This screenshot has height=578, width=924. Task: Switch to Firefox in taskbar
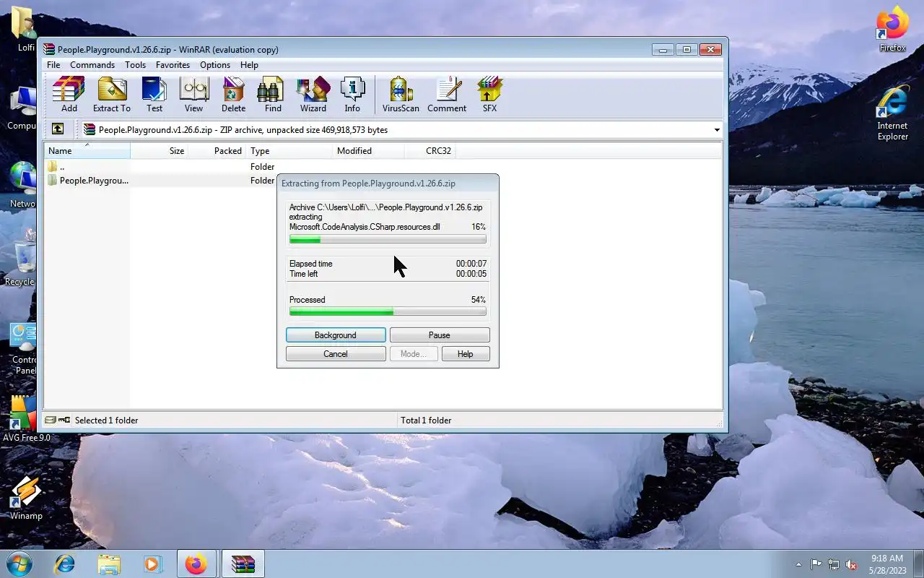point(196,564)
